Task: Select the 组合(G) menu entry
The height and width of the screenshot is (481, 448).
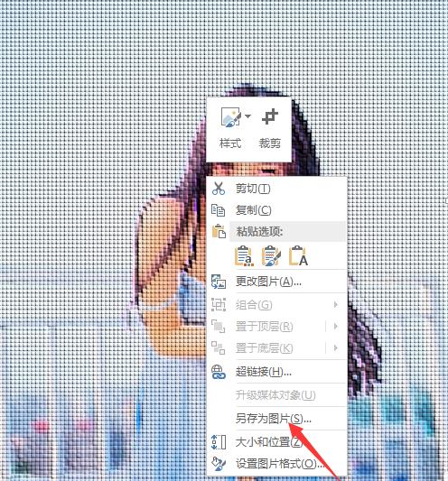Action: (x=254, y=305)
